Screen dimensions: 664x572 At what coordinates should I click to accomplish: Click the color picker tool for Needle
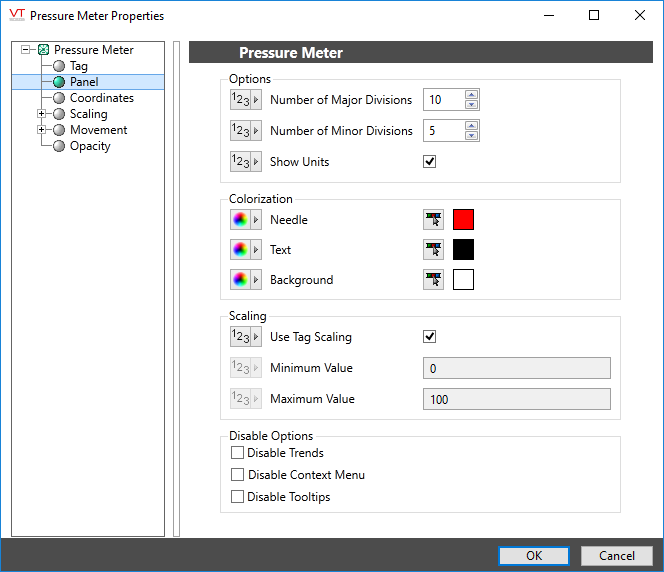434,220
